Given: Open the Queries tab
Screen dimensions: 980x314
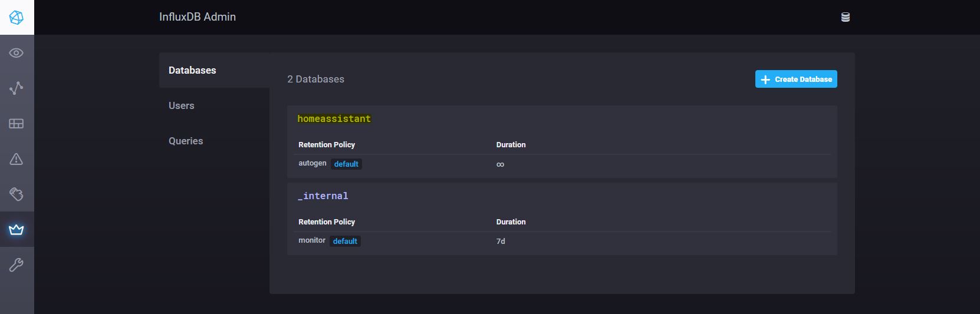Looking at the screenshot, I should pos(186,141).
